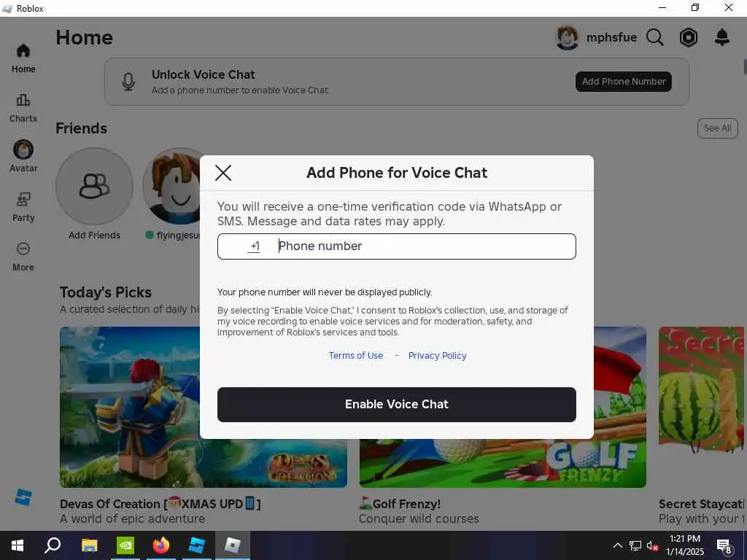
Task: Click the Today's Picks heading
Action: (x=106, y=292)
